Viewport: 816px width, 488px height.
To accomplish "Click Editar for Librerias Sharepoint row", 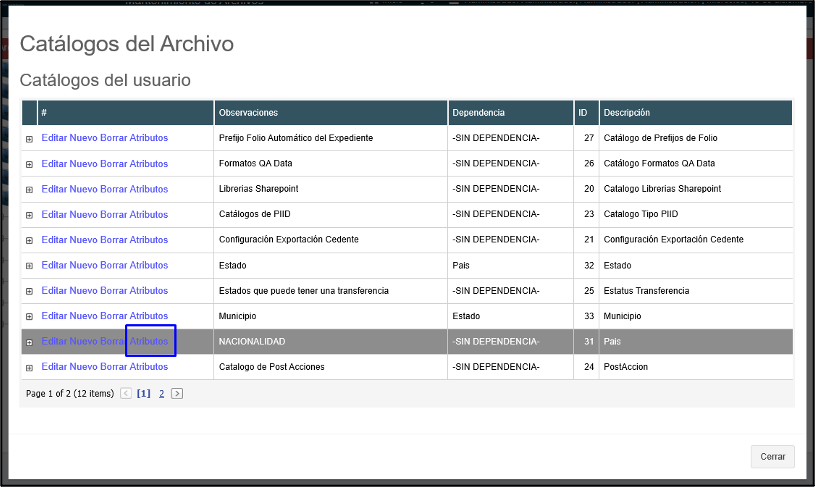I will (x=54, y=189).
